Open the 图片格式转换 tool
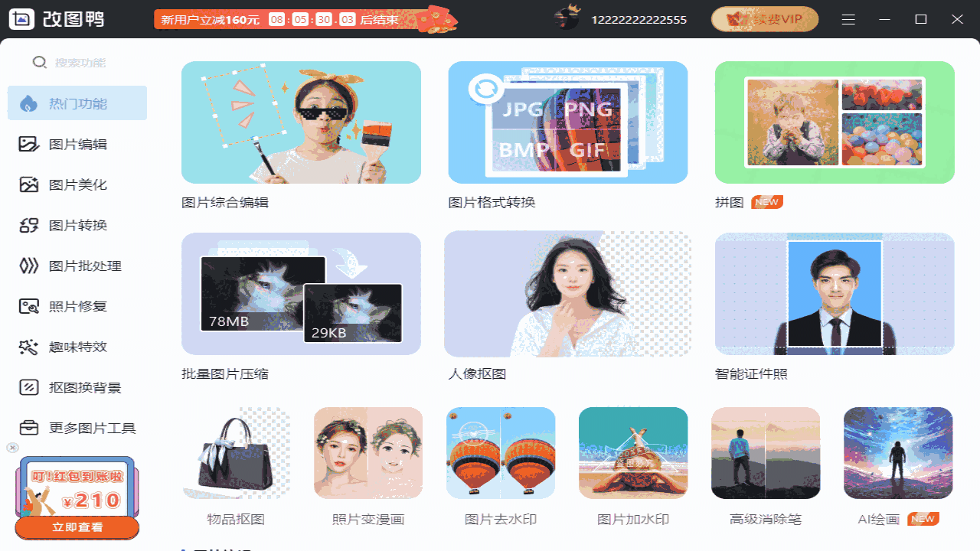Image resolution: width=980 pixels, height=551 pixels. coord(567,122)
